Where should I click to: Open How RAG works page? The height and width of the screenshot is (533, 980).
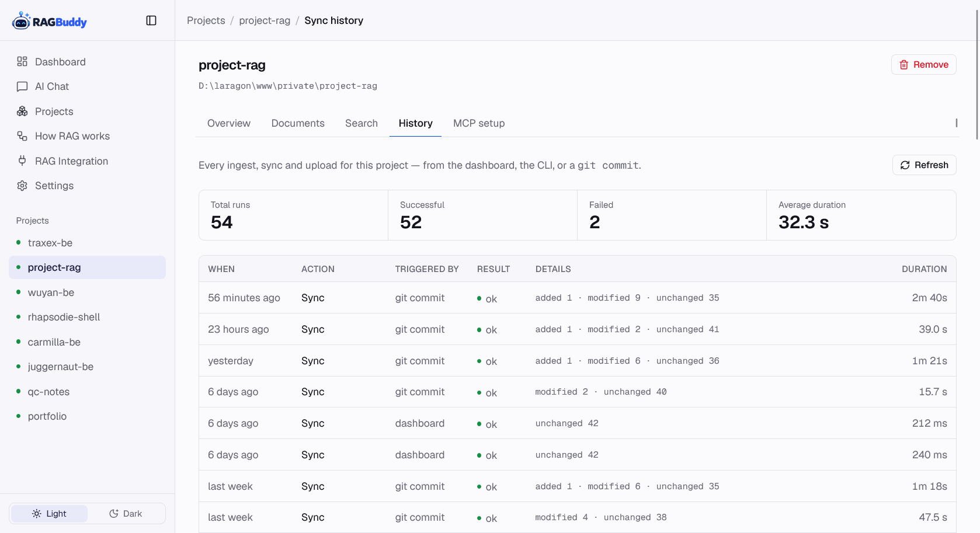pos(88,136)
